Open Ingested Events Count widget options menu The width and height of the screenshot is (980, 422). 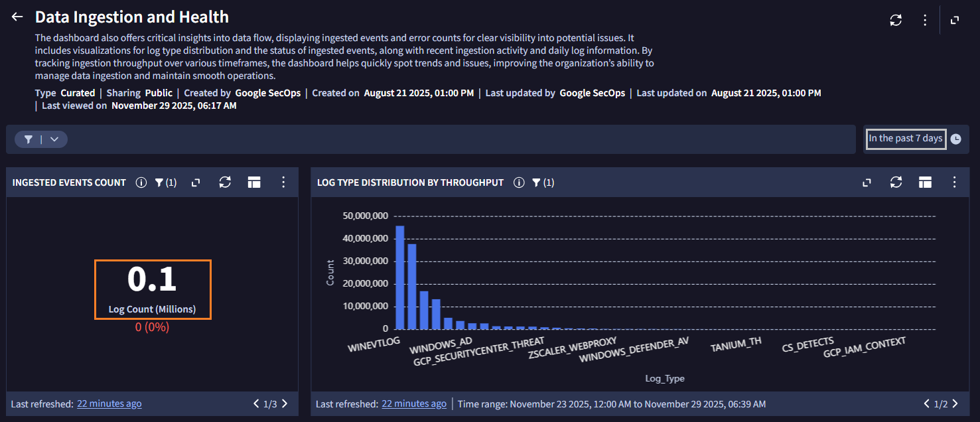(283, 182)
